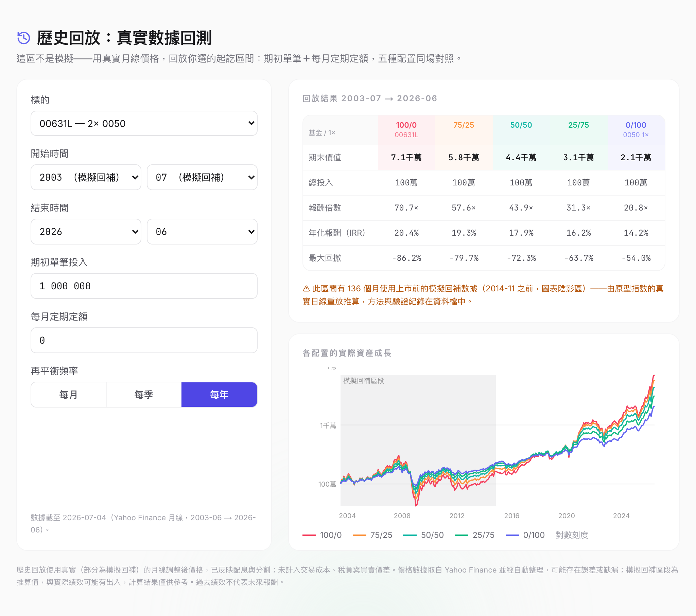Click the 50/50 column header
Viewport: 696px width, 616px height.
pyautogui.click(x=521, y=130)
